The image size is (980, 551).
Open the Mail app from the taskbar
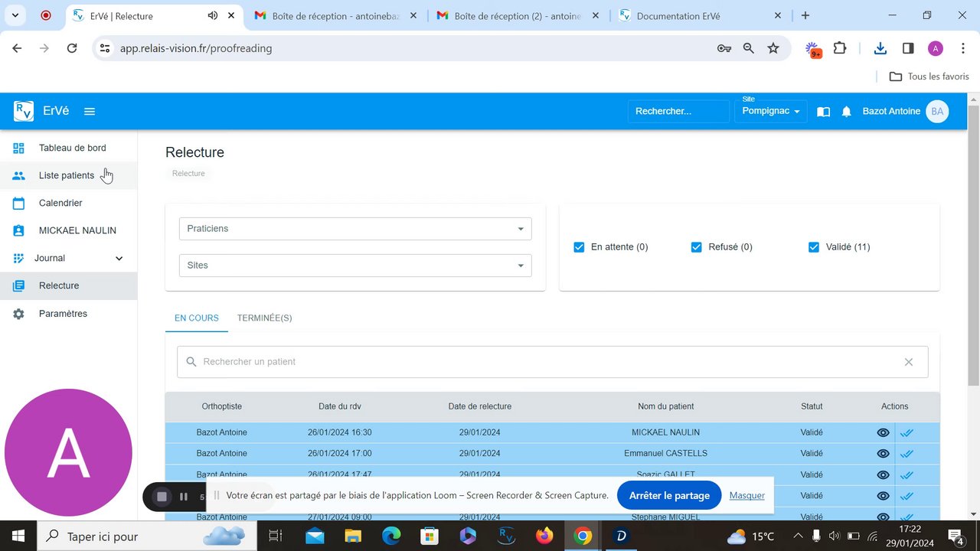click(x=315, y=536)
